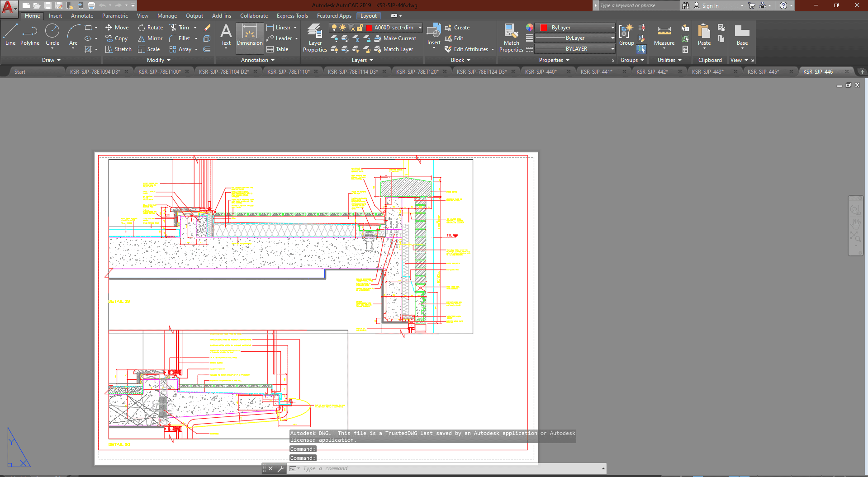The image size is (868, 477).
Task: Open the ByLayer lineweight dropdown
Action: (612, 38)
